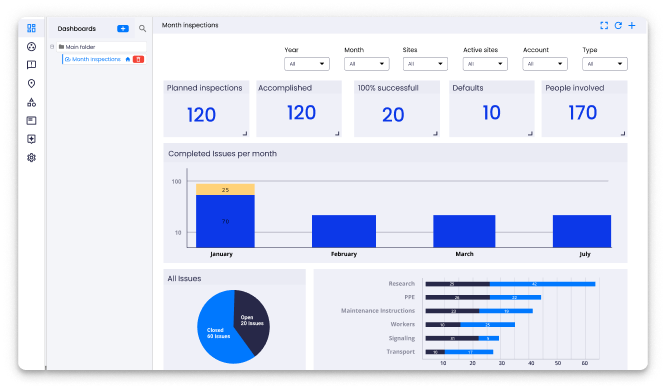Click the 100% successfull value 20
This screenshot has width=666, height=389.
tap(393, 115)
